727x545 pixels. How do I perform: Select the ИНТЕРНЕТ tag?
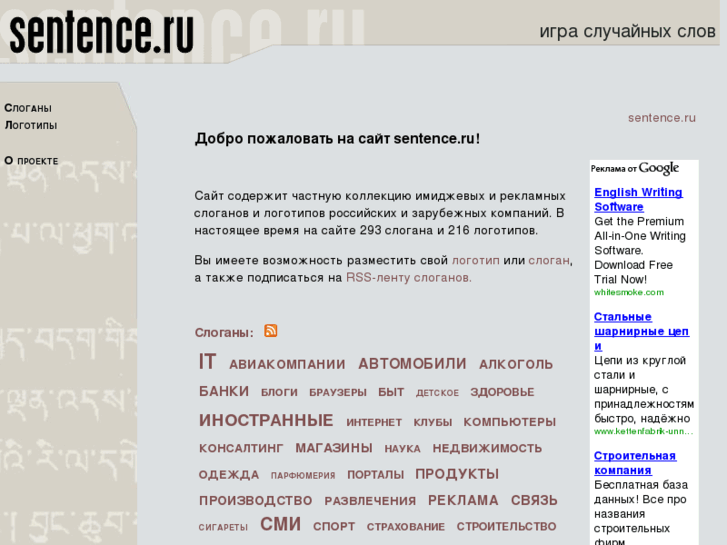[374, 422]
